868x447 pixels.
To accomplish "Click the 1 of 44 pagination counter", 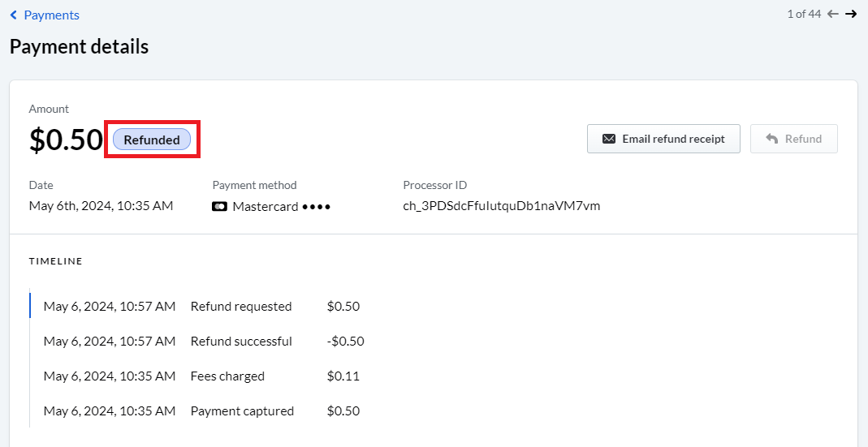I will [x=804, y=15].
